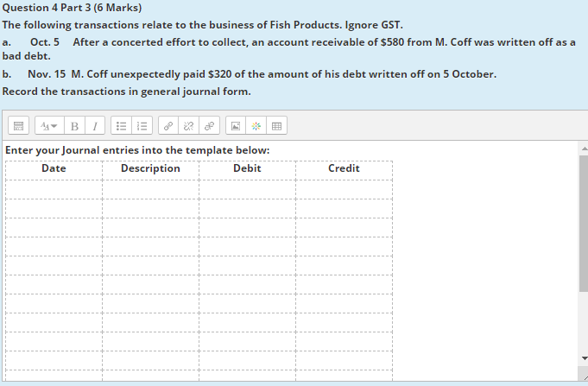Toggle bold formatting

point(74,126)
